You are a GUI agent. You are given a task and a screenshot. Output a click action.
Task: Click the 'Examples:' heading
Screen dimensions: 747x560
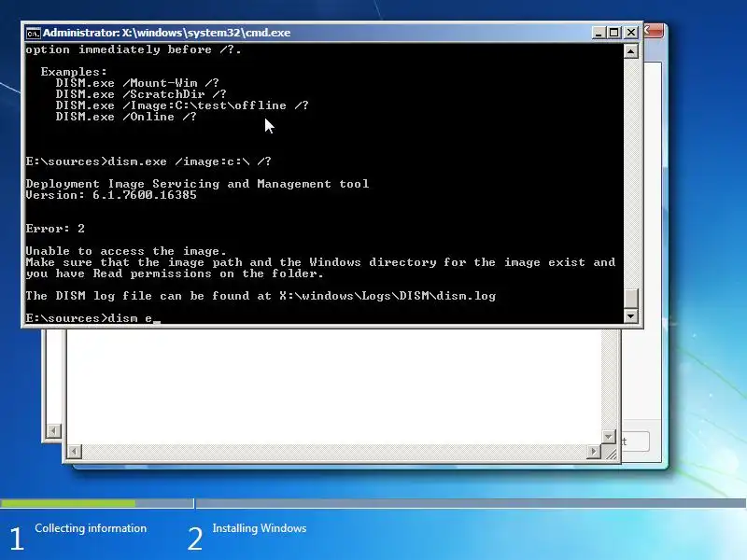[74, 72]
